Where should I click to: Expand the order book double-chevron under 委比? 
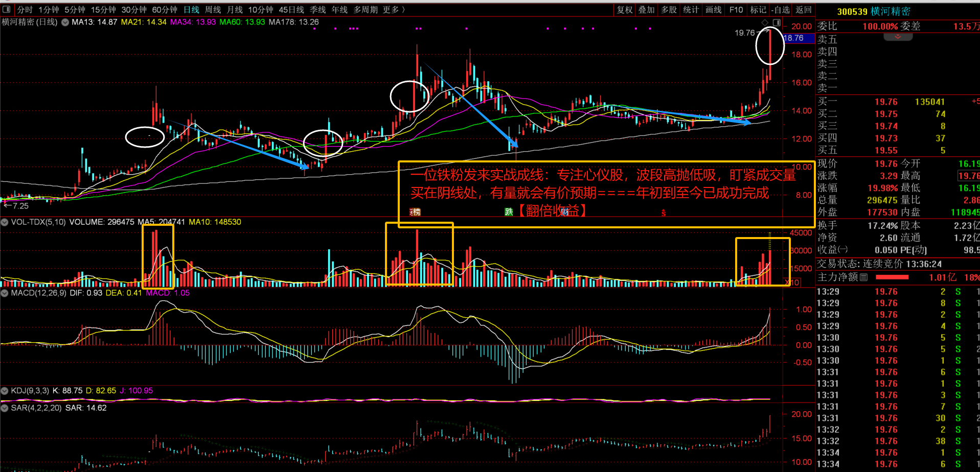(898, 37)
